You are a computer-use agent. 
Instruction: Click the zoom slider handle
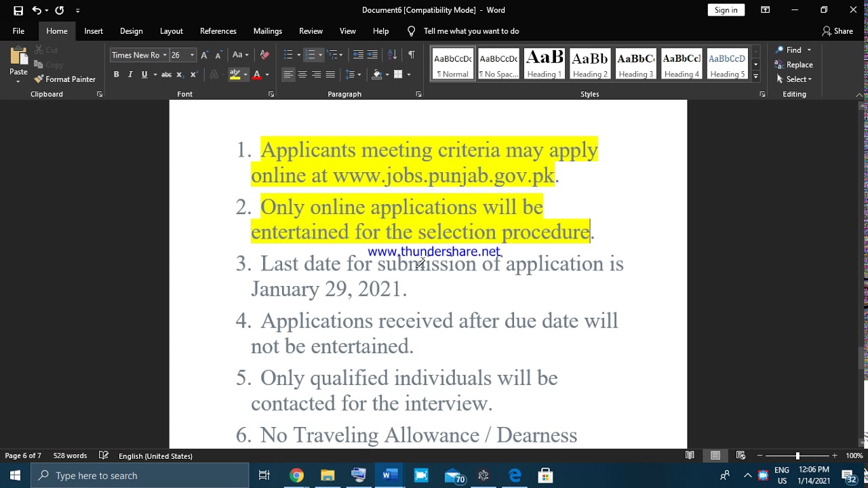pos(797,455)
